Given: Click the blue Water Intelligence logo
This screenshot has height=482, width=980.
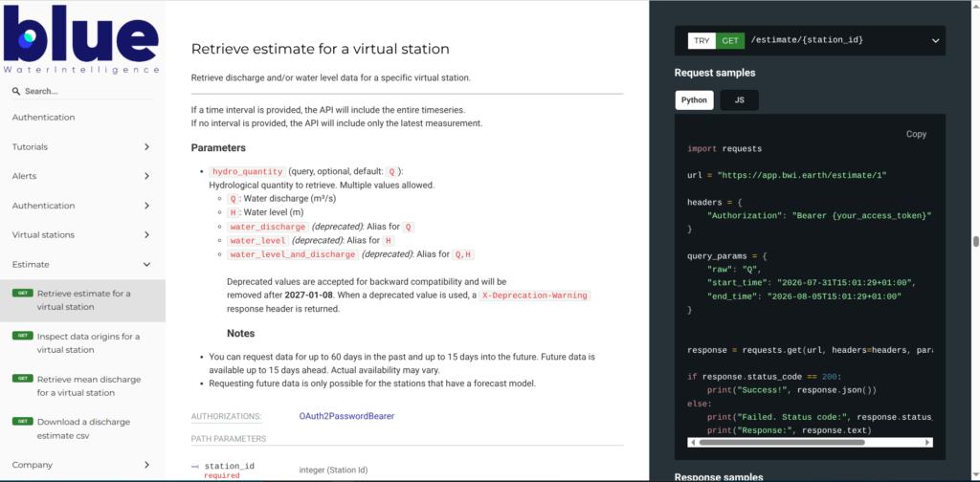Looking at the screenshot, I should pos(81,38).
